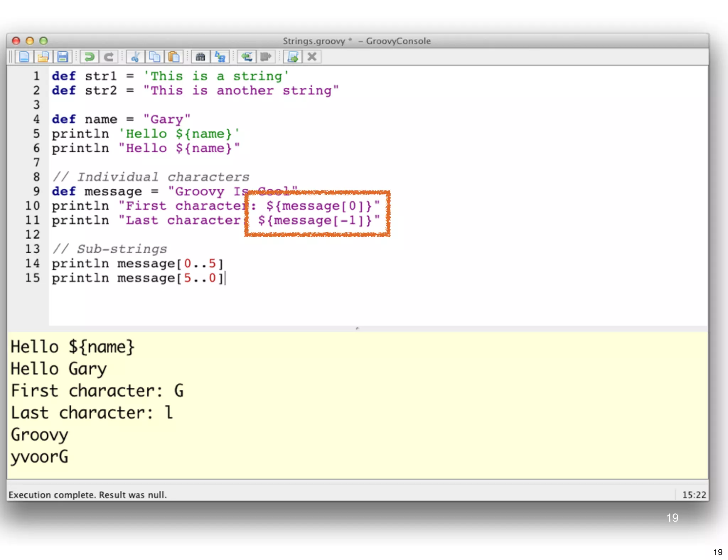This screenshot has width=728, height=560.
Task: Click the gray Redo arrow
Action: point(109,57)
